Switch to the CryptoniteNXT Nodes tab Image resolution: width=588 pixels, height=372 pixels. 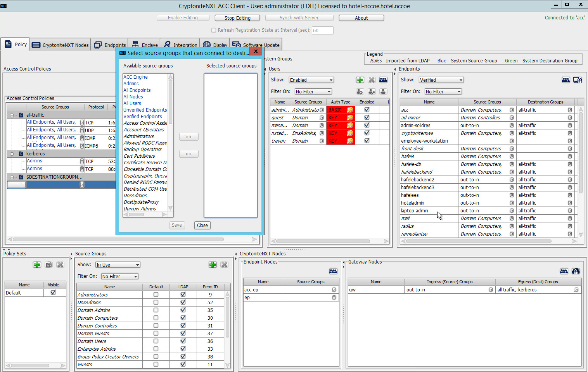pos(60,45)
